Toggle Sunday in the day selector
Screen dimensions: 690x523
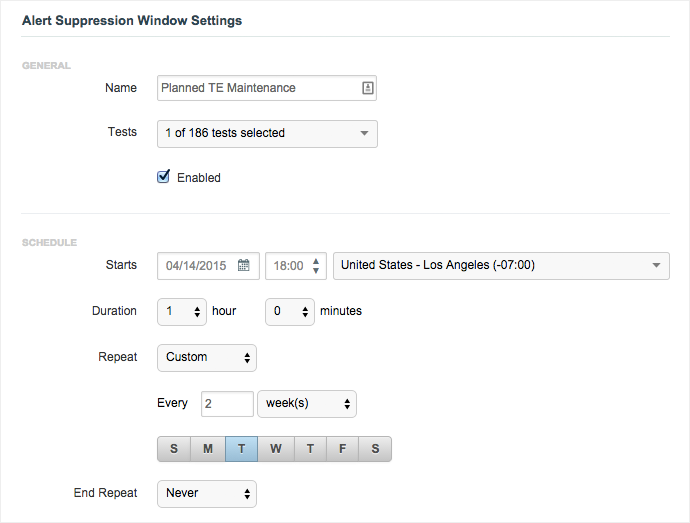click(174, 449)
